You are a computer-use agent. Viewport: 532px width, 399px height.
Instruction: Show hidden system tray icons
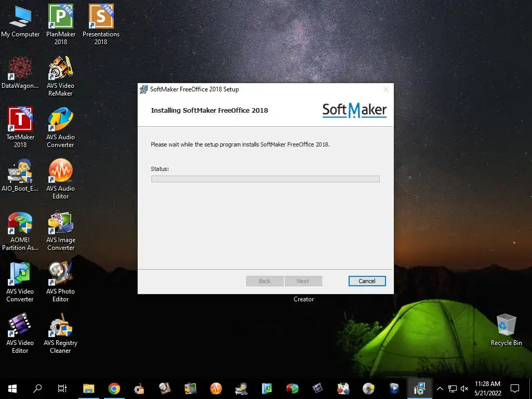point(440,389)
